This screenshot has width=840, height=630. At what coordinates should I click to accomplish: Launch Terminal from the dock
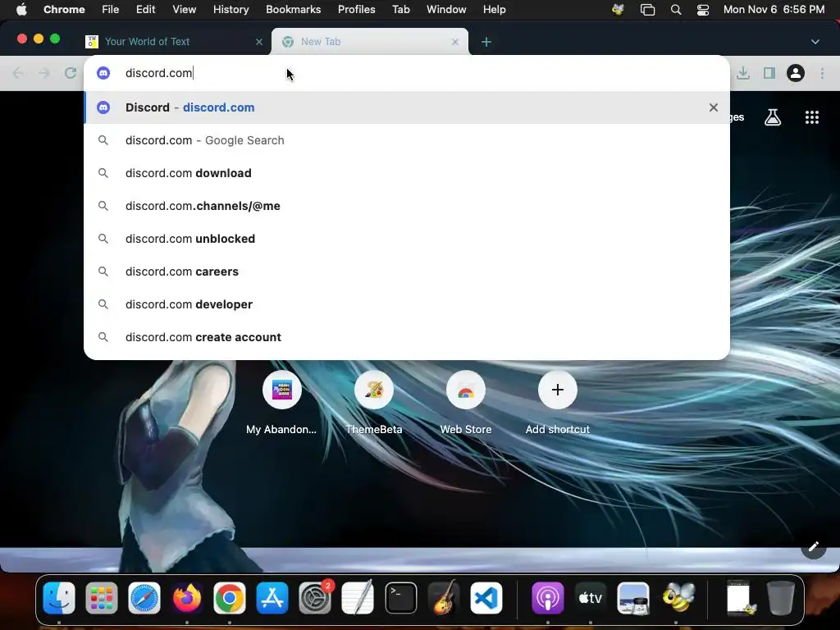coord(400,597)
